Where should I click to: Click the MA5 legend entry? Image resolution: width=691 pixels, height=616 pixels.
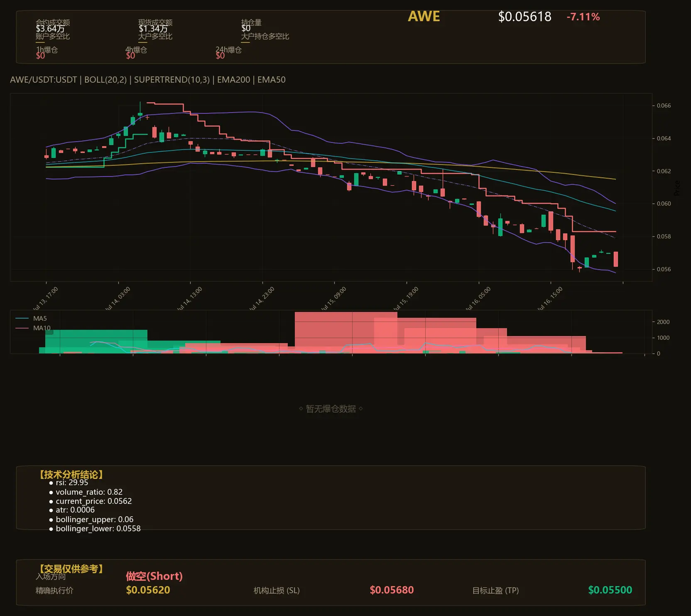(x=31, y=319)
